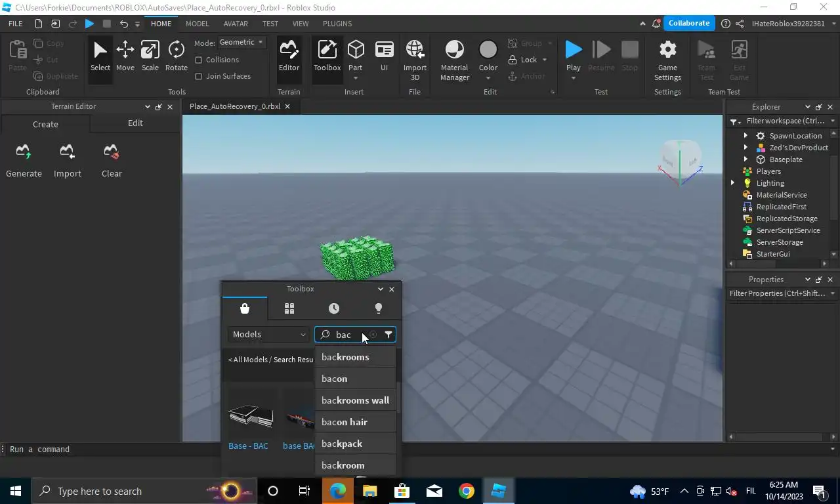This screenshot has width=840, height=504.
Task: Click the Undo arrow in title toolbar
Action: click(123, 24)
